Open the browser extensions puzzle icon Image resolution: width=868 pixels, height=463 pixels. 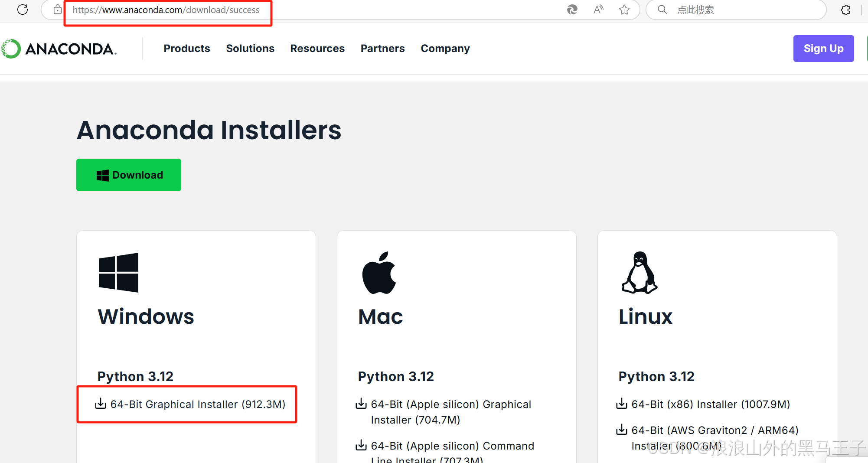coord(845,10)
